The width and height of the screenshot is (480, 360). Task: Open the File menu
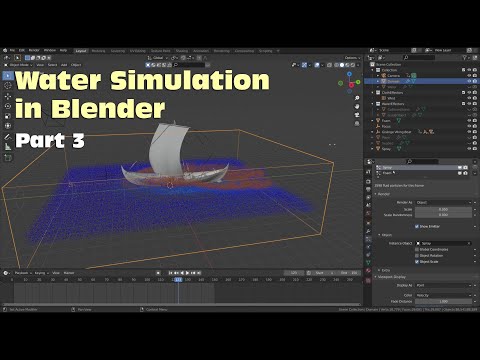[x=12, y=50]
